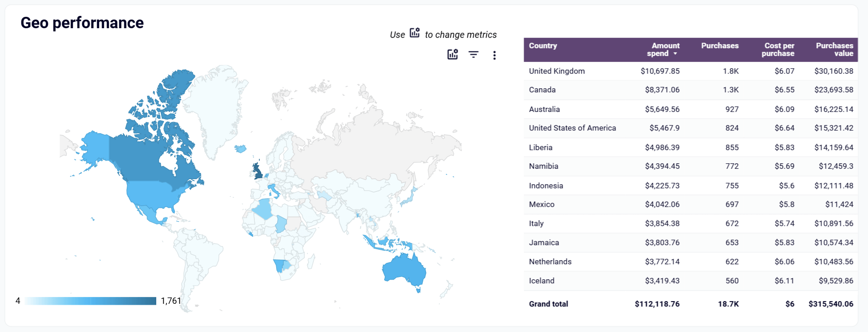The image size is (868, 332).
Task: Click the 'to change metrics' hint text
Action: tap(461, 35)
